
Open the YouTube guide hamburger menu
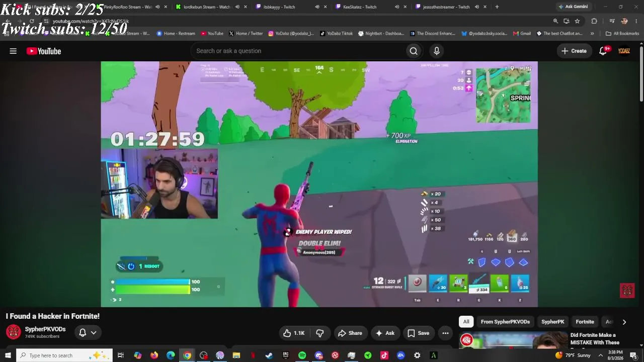point(13,51)
